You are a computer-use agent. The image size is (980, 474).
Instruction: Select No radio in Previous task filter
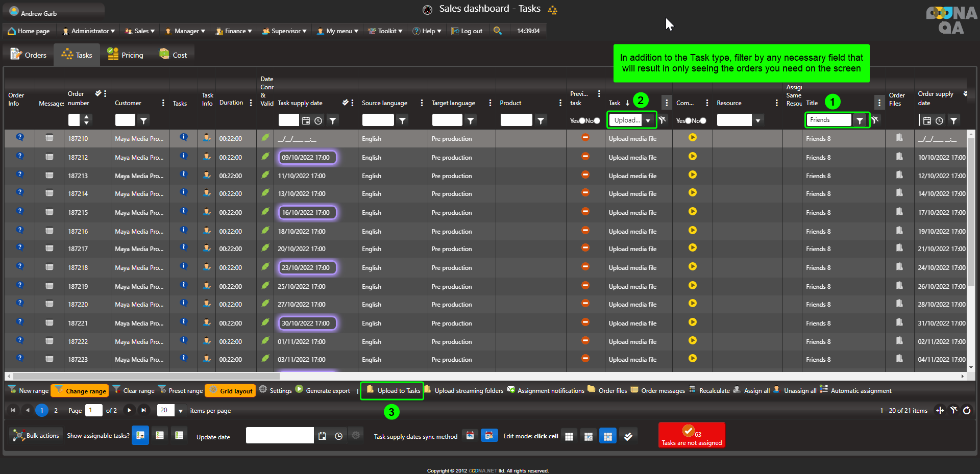(x=597, y=121)
